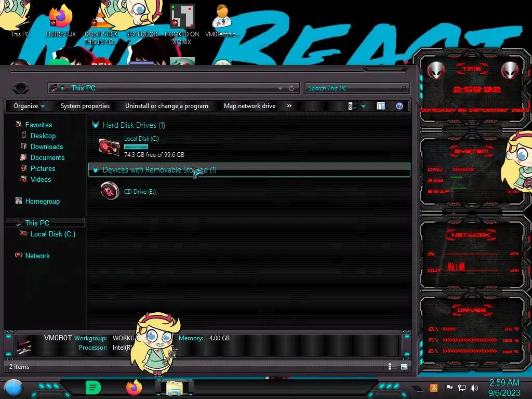Open the view options dropdown arrow

pyautogui.click(x=363, y=106)
